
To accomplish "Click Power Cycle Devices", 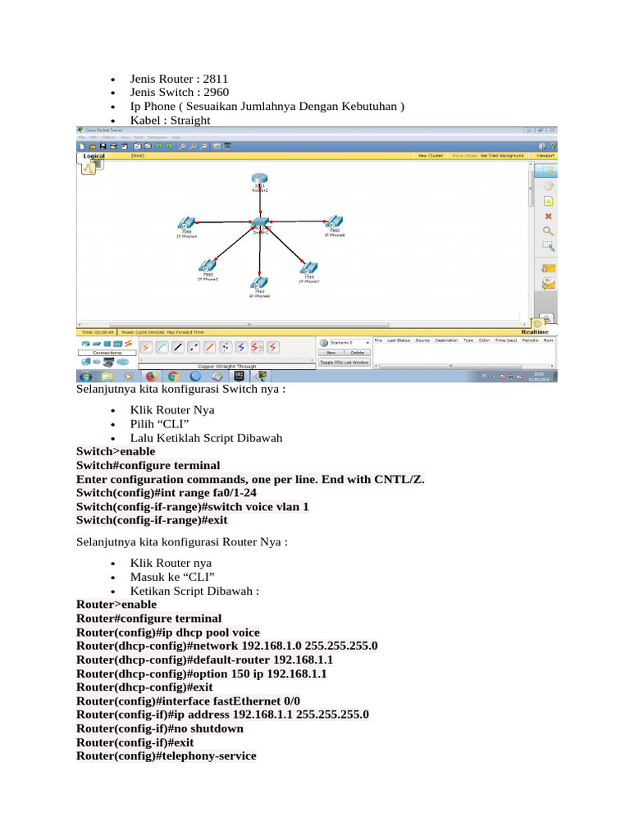I will tap(143, 332).
